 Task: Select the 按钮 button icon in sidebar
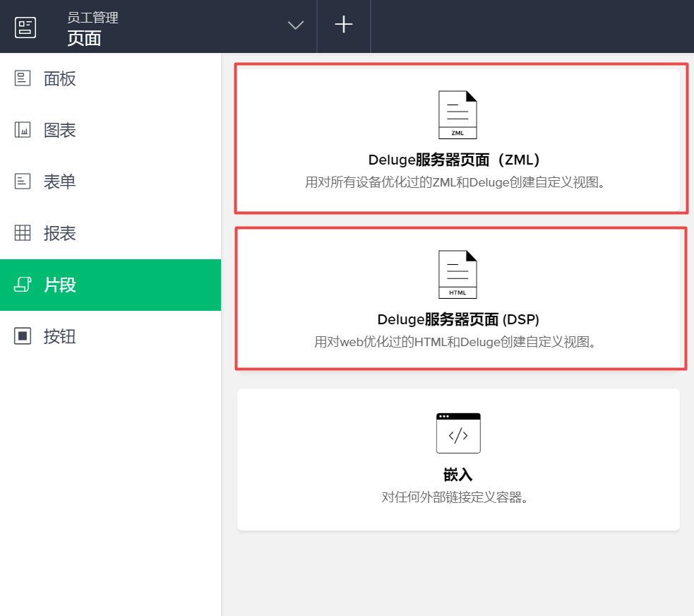23,336
